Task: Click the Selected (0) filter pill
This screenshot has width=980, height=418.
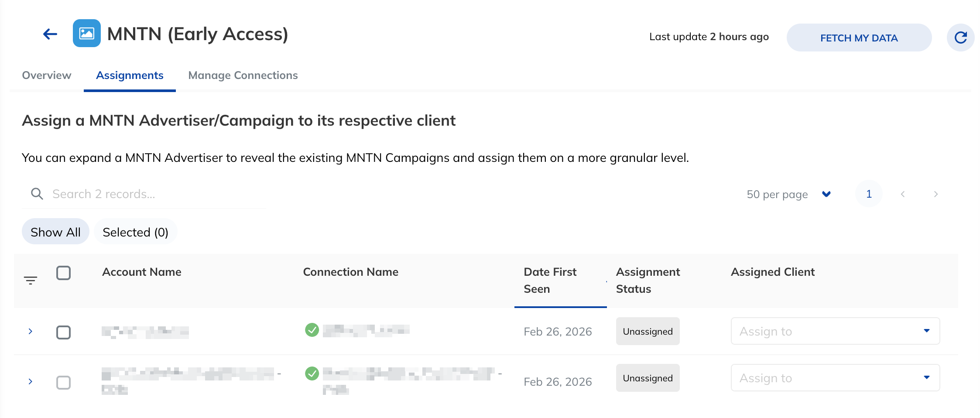Action: pyautogui.click(x=135, y=232)
